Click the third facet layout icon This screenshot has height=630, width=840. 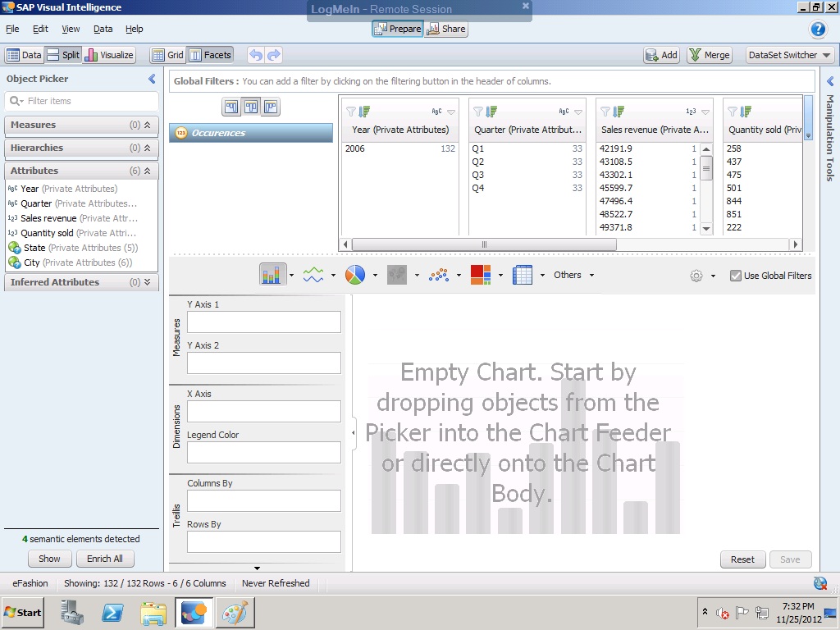(x=271, y=107)
